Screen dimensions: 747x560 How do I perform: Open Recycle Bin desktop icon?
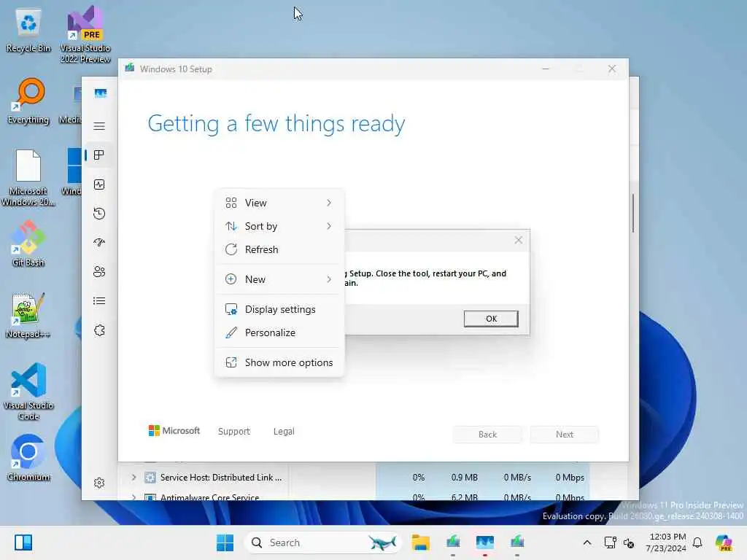pyautogui.click(x=28, y=31)
